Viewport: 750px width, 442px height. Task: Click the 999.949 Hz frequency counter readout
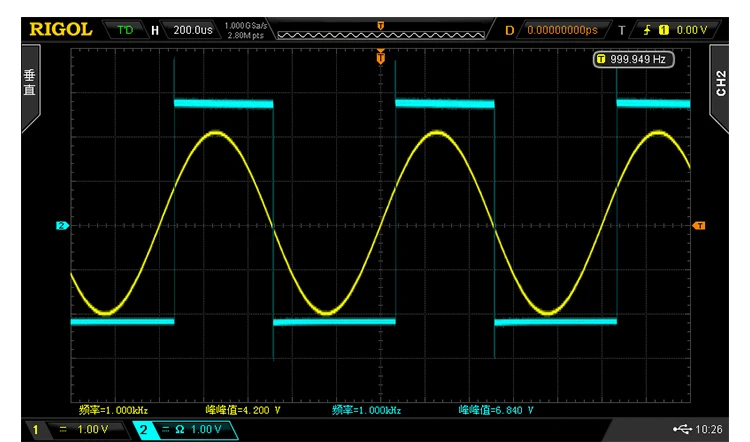(633, 59)
